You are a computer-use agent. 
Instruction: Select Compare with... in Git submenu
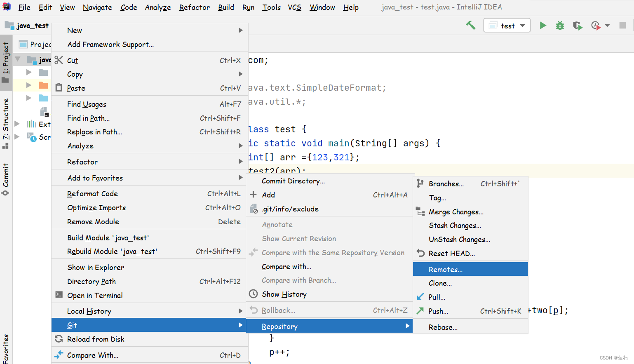pyautogui.click(x=329, y=267)
